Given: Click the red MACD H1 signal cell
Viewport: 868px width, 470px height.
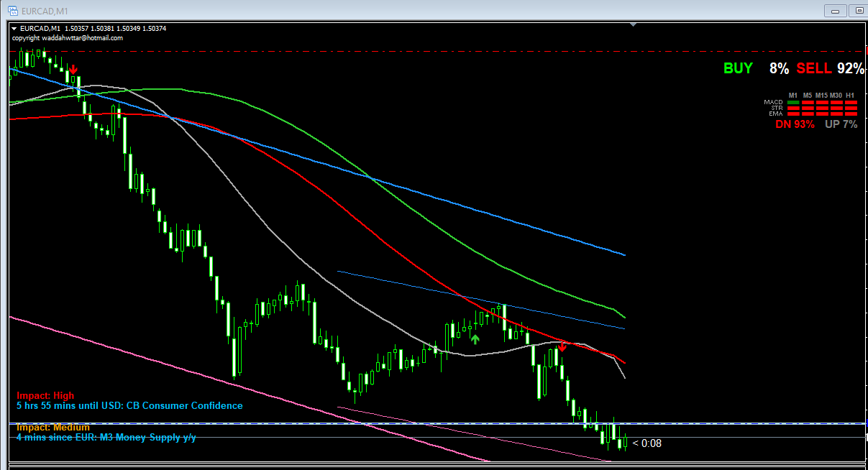Looking at the screenshot, I should (851, 103).
